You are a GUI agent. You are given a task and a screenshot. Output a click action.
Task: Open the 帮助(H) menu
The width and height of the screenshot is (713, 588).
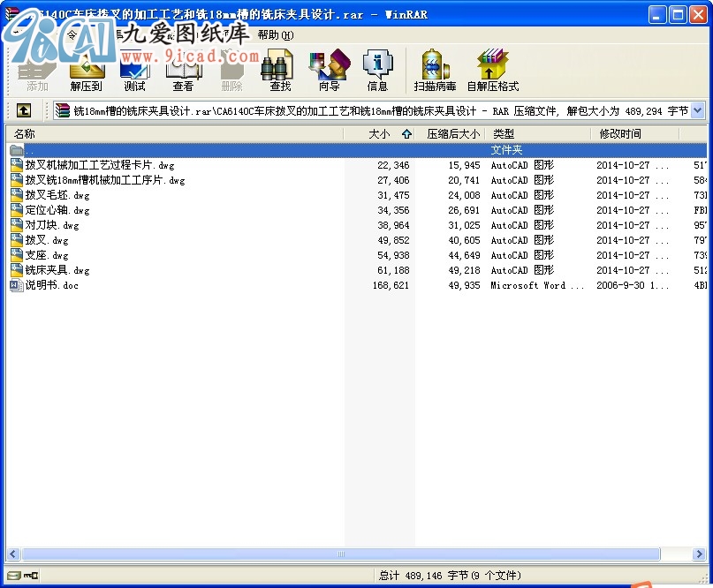click(x=276, y=34)
